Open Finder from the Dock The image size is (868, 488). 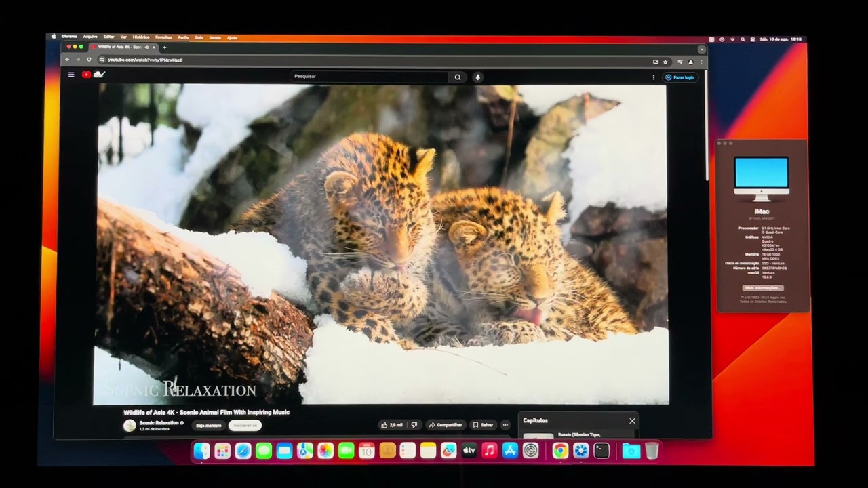201,451
